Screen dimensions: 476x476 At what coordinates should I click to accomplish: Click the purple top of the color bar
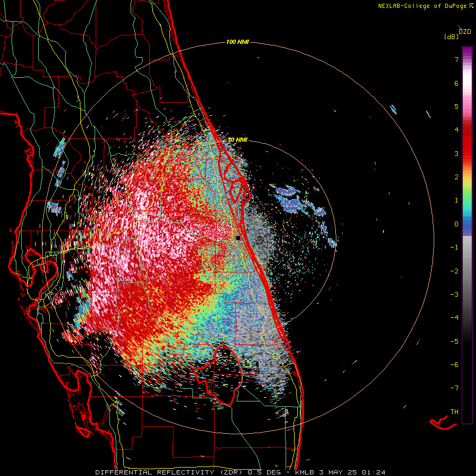coord(467,51)
